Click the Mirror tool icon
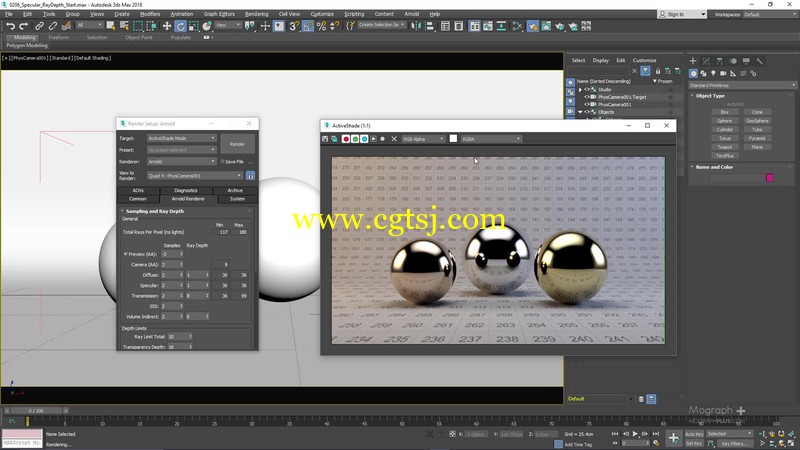This screenshot has height=450, width=800. pyautogui.click(x=416, y=26)
